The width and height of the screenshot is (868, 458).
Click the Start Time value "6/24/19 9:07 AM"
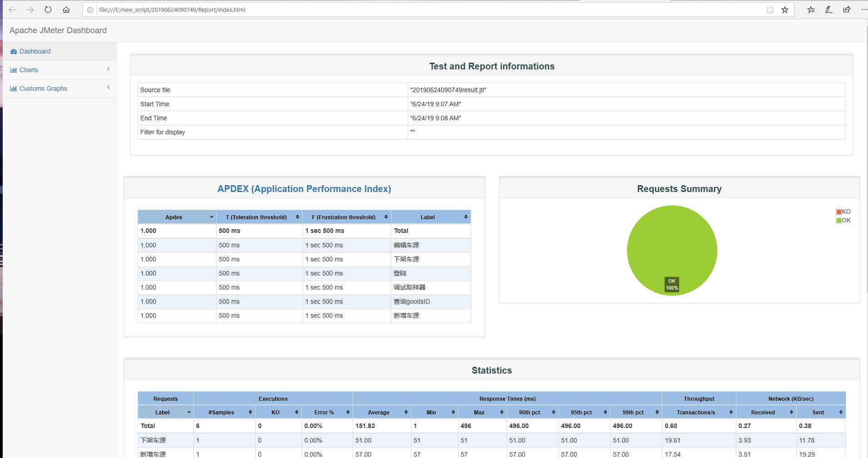(435, 104)
